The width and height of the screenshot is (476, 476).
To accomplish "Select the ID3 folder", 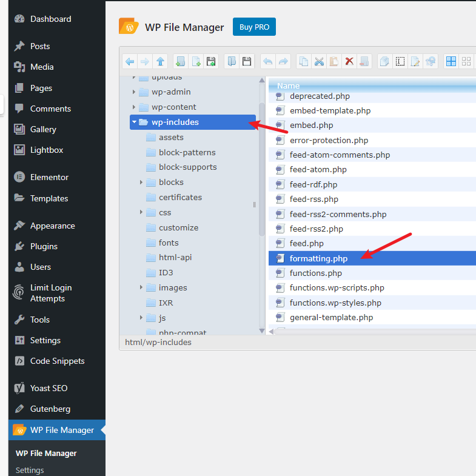I will tap(166, 273).
